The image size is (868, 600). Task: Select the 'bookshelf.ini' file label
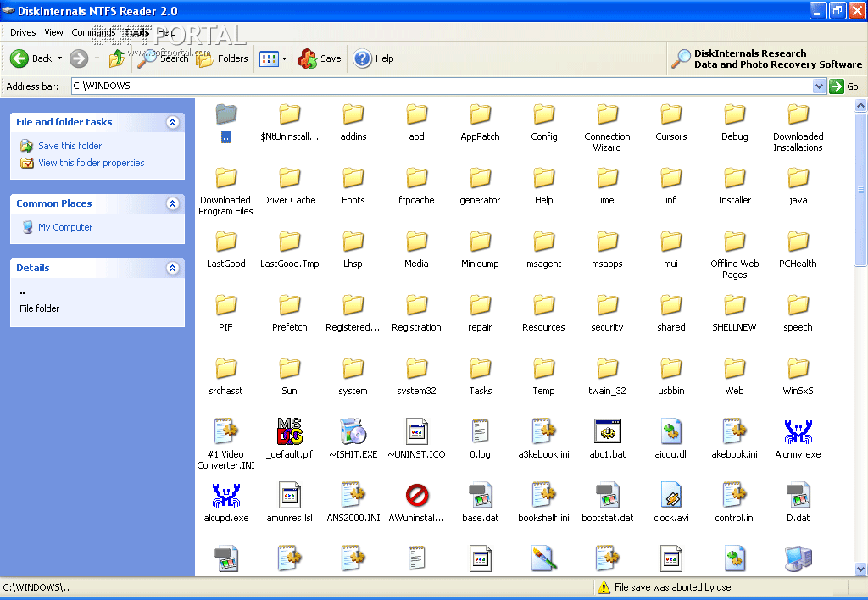pyautogui.click(x=543, y=518)
